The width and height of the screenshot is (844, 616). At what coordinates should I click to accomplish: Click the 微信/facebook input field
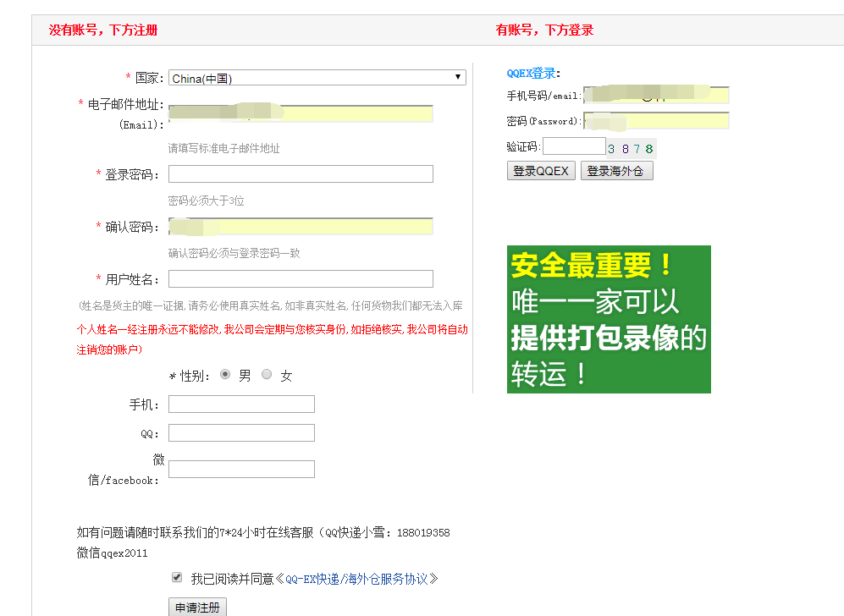[241, 469]
